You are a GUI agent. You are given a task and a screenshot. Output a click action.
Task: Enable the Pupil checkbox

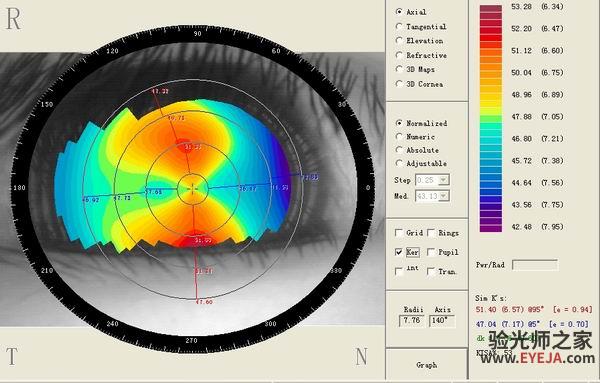coord(431,252)
